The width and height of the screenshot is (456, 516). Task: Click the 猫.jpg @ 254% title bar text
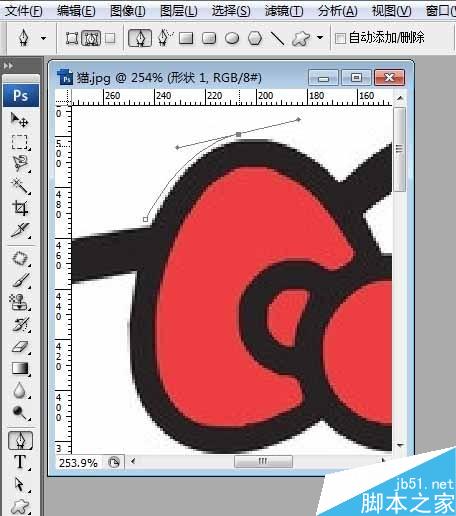click(169, 78)
